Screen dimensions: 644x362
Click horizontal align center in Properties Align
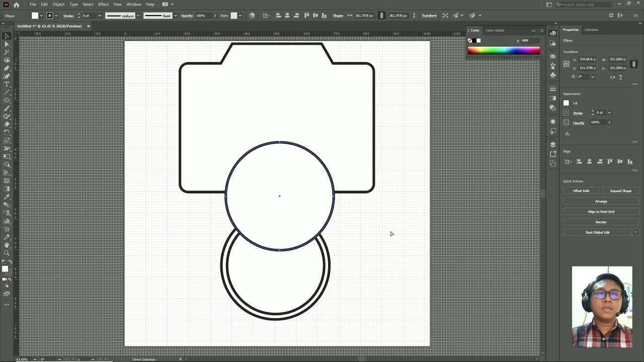[589, 161]
